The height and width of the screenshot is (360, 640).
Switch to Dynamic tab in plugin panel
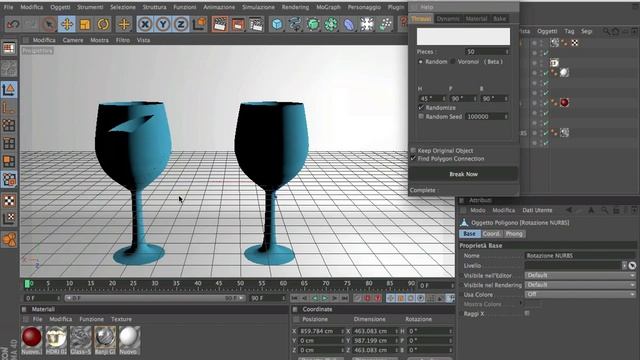click(448, 18)
